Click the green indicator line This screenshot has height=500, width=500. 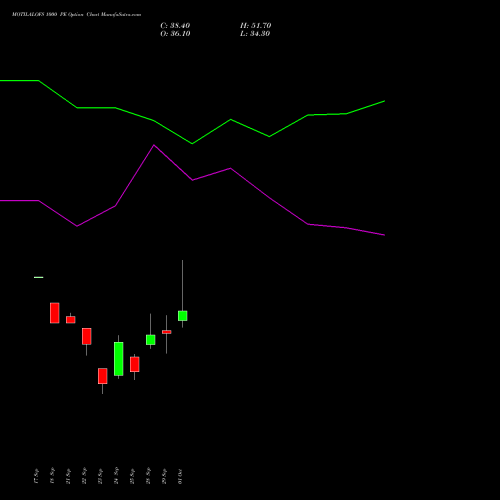pyautogui.click(x=192, y=143)
